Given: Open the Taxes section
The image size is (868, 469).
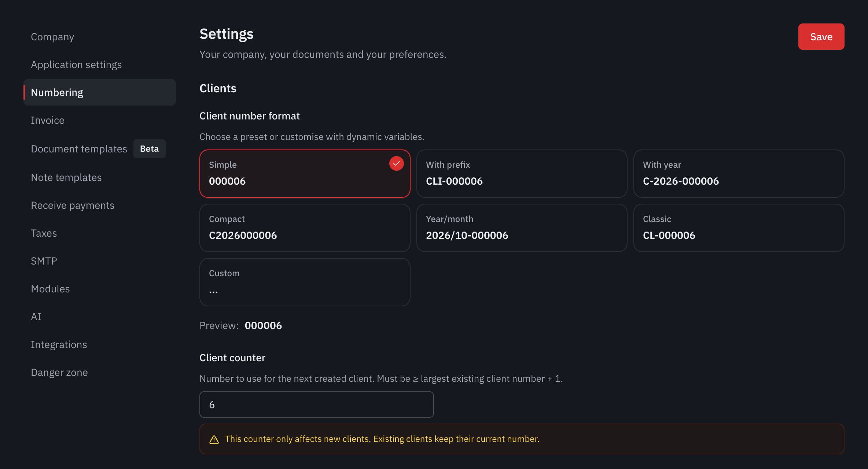Looking at the screenshot, I should (100, 233).
